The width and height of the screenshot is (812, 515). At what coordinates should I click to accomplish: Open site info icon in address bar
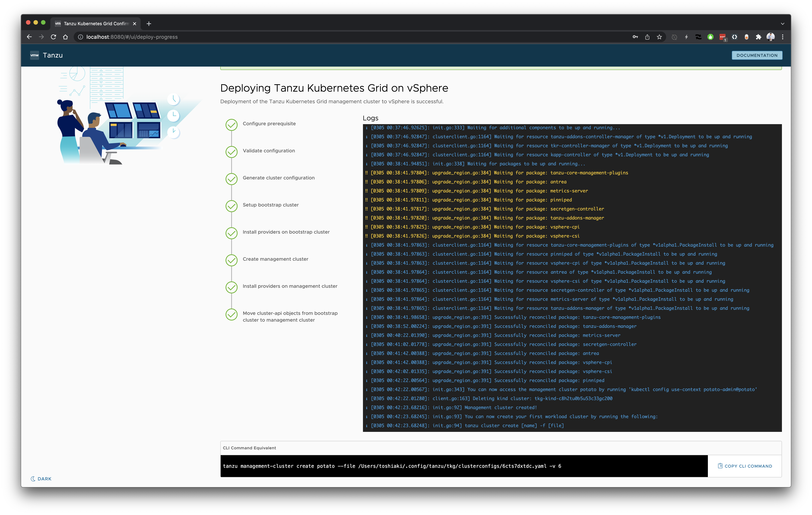[x=81, y=37]
